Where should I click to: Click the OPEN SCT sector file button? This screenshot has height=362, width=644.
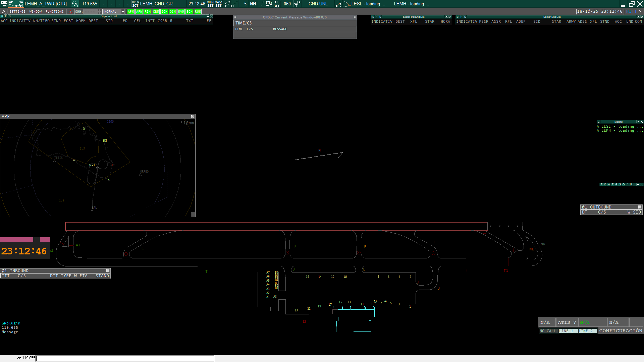[135, 4]
